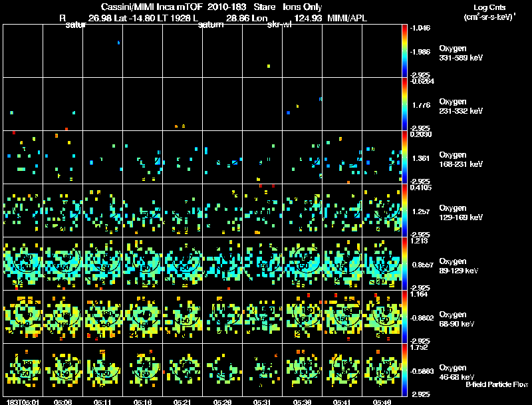
Task: Click the B-field Particle Flow label
Action: [x=496, y=384]
